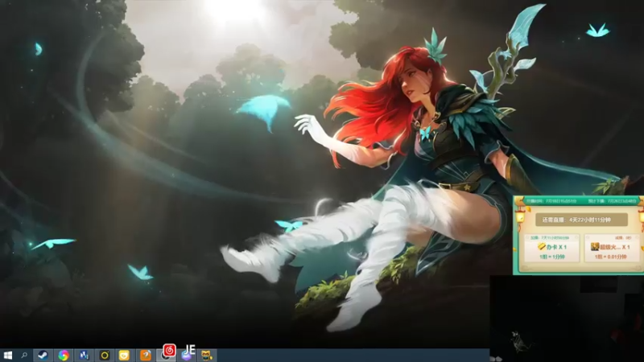Click the red NetEase Music swirl icon
The height and width of the screenshot is (362, 644).
169,351
